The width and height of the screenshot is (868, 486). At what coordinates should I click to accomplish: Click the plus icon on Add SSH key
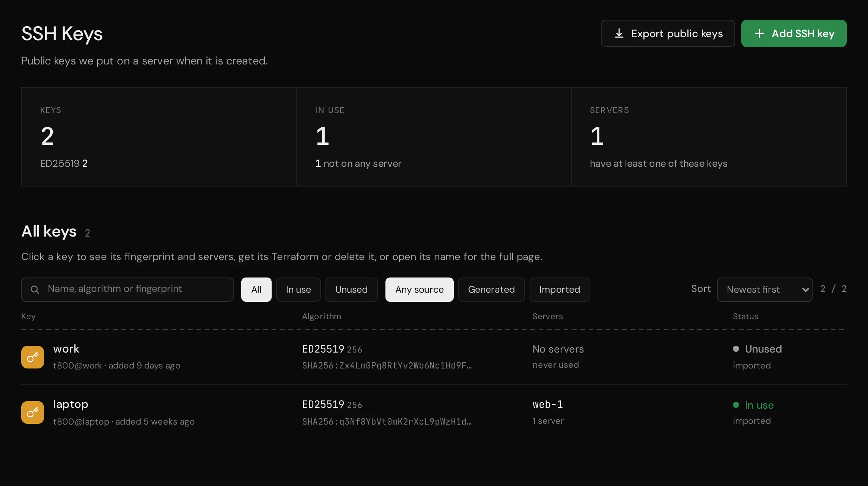tap(759, 33)
